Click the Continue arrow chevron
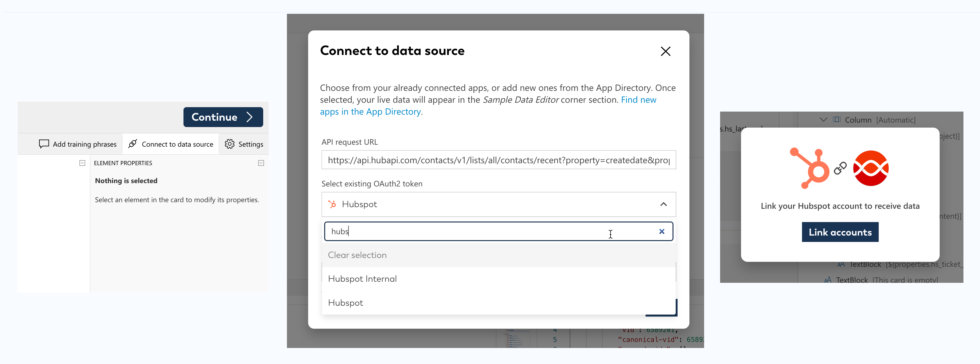This screenshot has height=364, width=980. click(250, 117)
